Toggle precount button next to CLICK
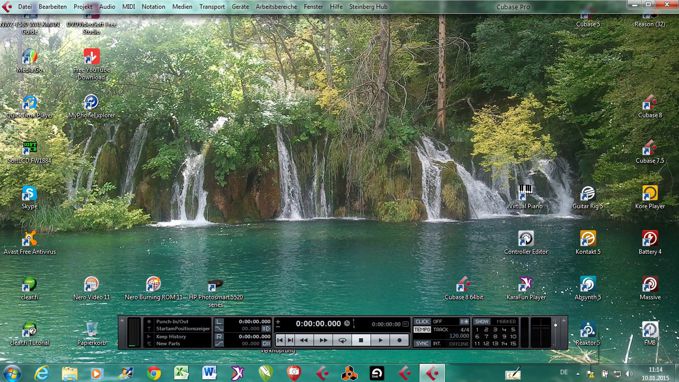 464,321
